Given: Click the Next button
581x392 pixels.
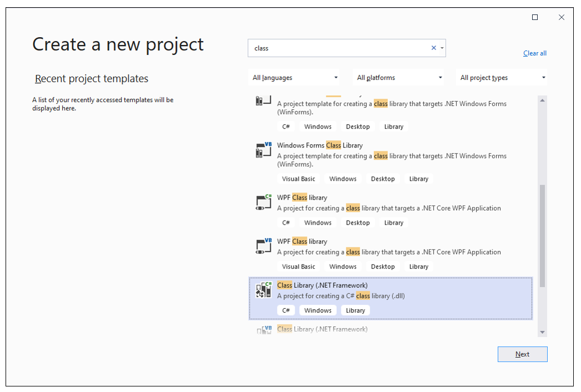Looking at the screenshot, I should [x=522, y=354].
